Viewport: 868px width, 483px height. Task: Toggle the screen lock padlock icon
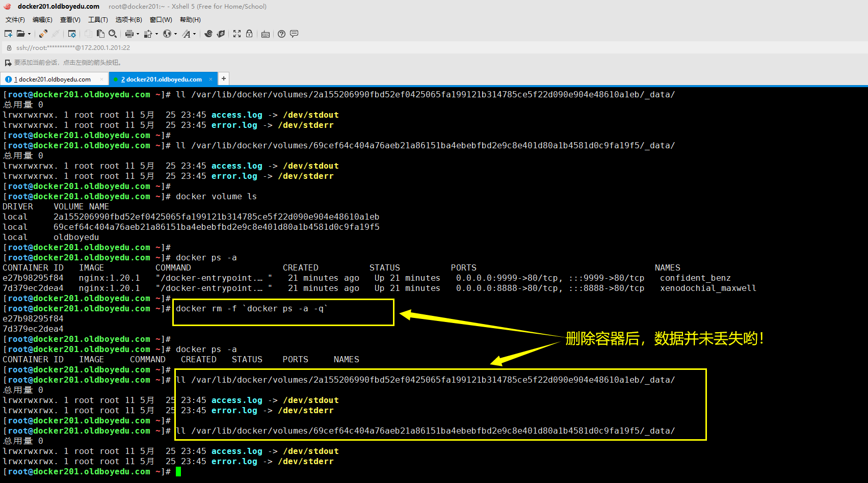click(x=249, y=34)
